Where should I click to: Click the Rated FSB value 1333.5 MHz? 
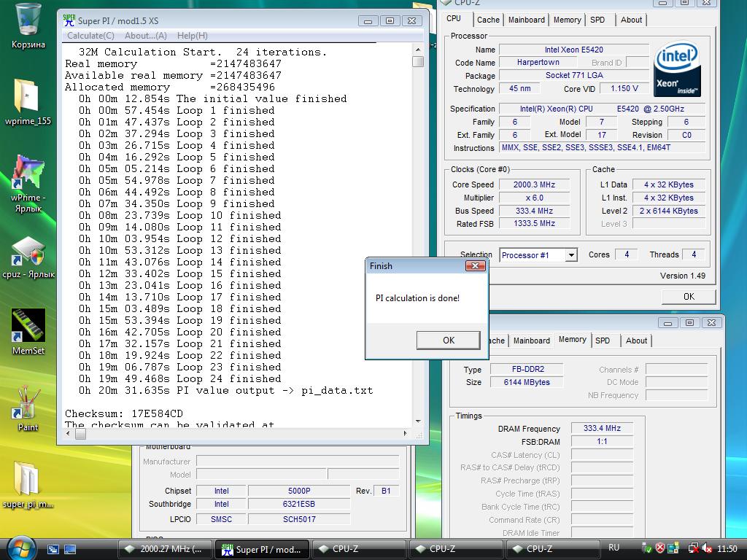tap(534, 223)
